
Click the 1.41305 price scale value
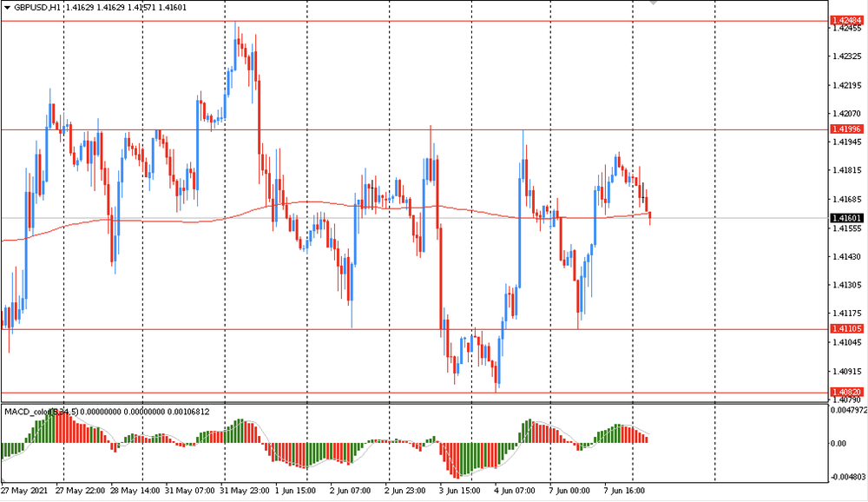[845, 285]
